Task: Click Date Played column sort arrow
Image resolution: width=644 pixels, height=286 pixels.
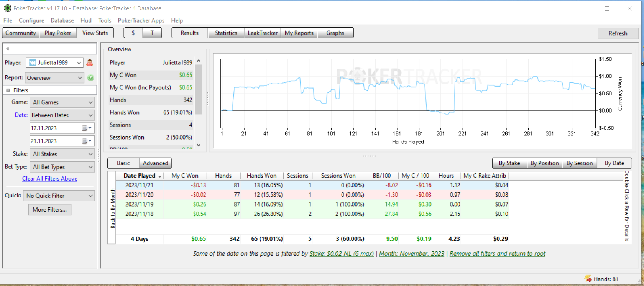Action: pyautogui.click(x=160, y=176)
